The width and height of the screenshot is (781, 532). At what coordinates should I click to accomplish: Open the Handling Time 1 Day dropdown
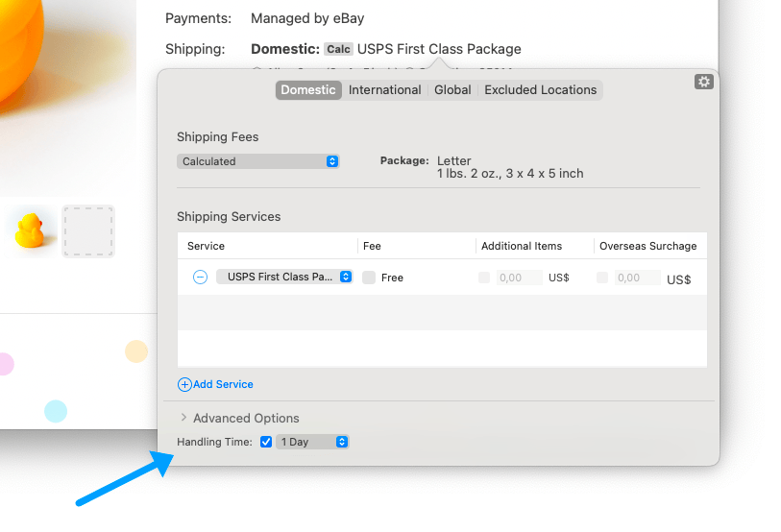(312, 442)
